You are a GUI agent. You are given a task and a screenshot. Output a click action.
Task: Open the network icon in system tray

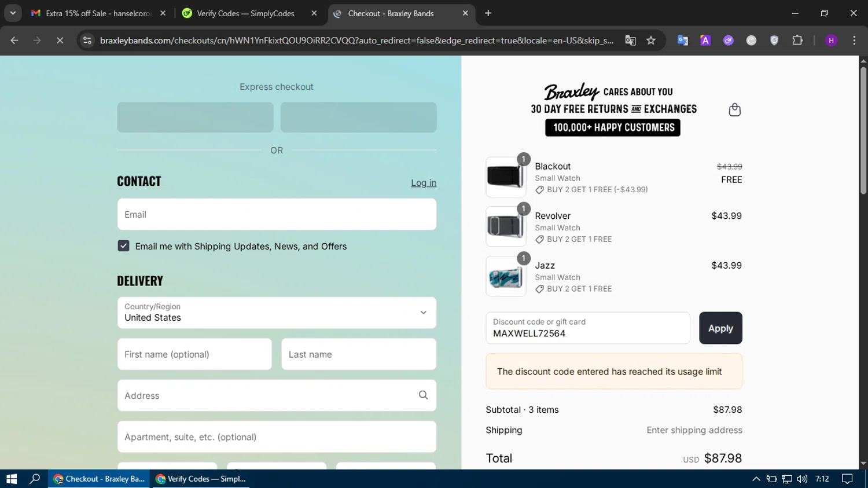(x=787, y=479)
